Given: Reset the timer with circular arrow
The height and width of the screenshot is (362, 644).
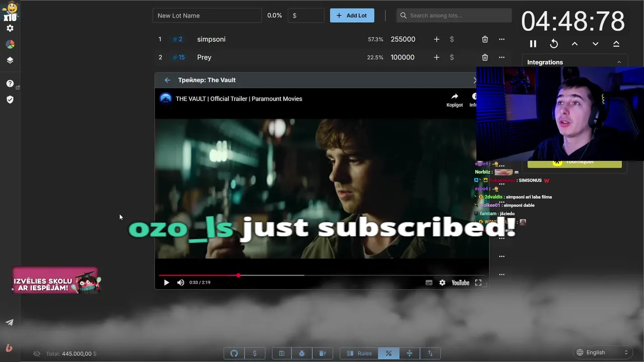Looking at the screenshot, I should (x=554, y=44).
